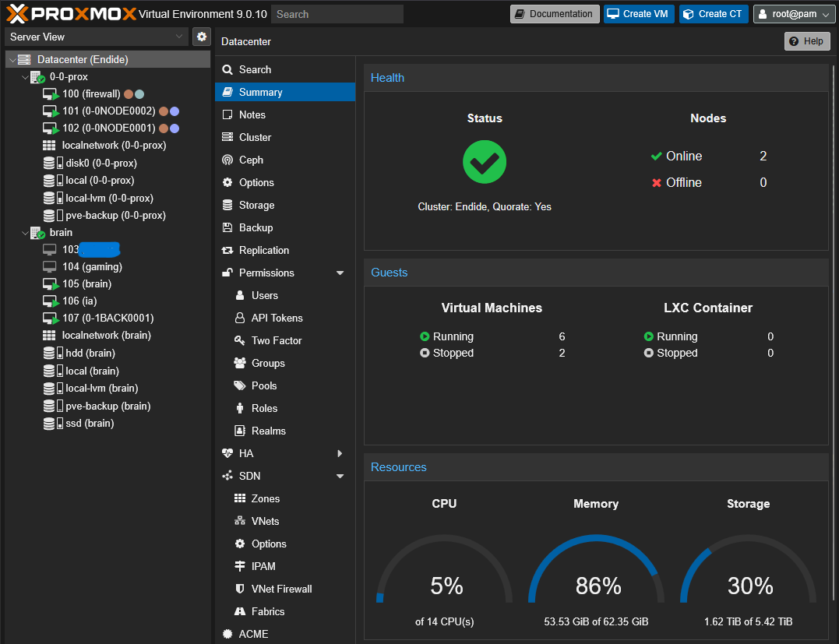Focus the top Search input field

[337, 14]
